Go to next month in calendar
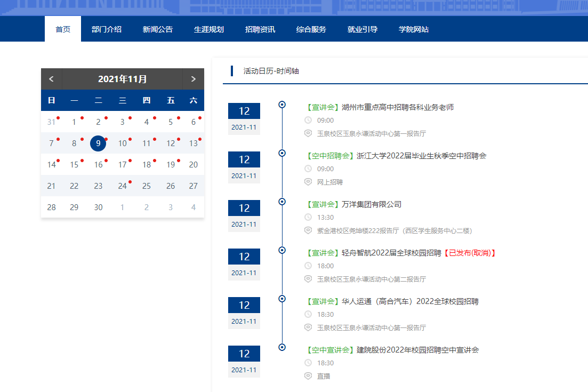The image size is (588, 392). [193, 79]
